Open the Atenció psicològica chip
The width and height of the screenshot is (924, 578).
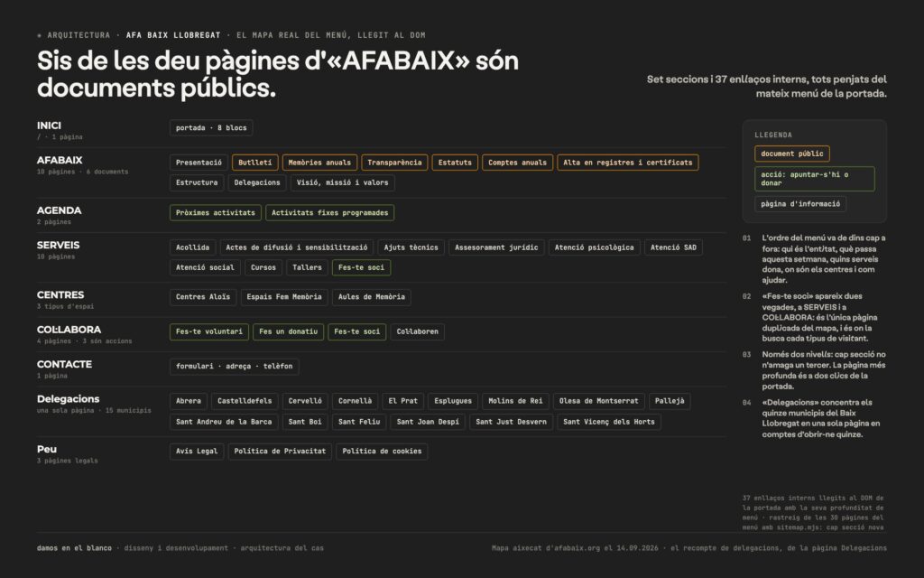(x=594, y=247)
